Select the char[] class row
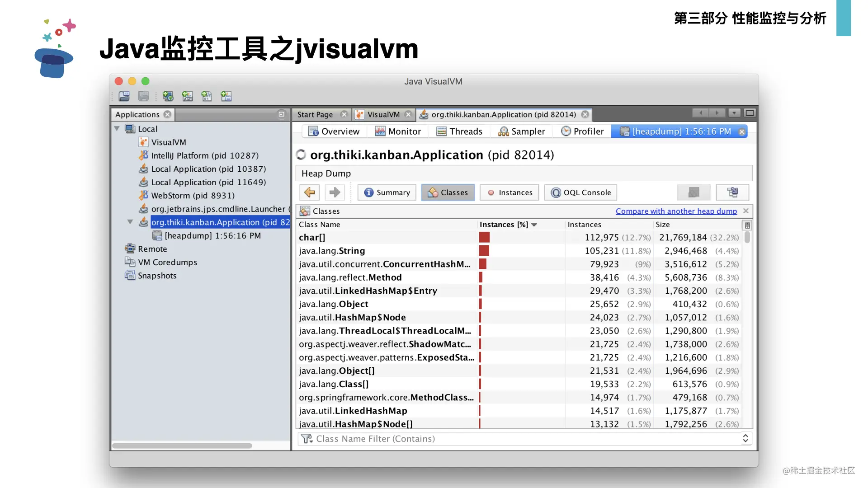The height and width of the screenshot is (488, 868). point(519,237)
